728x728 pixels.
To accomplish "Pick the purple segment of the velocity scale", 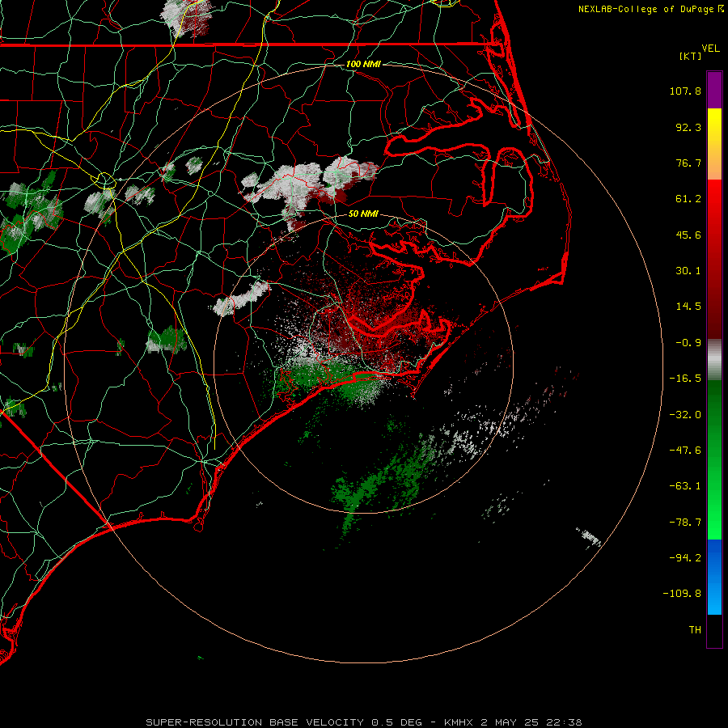I will [714, 90].
